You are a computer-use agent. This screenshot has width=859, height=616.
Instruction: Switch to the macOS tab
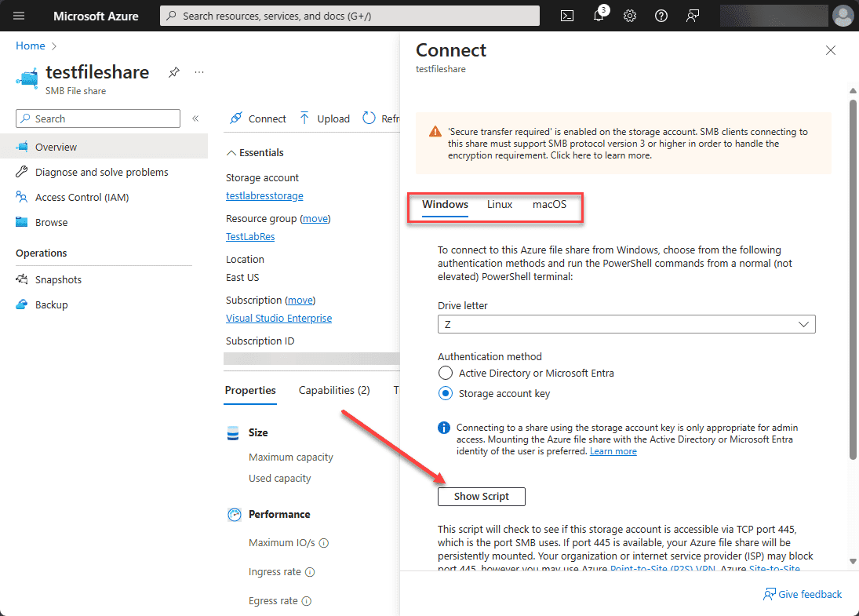pyautogui.click(x=549, y=205)
